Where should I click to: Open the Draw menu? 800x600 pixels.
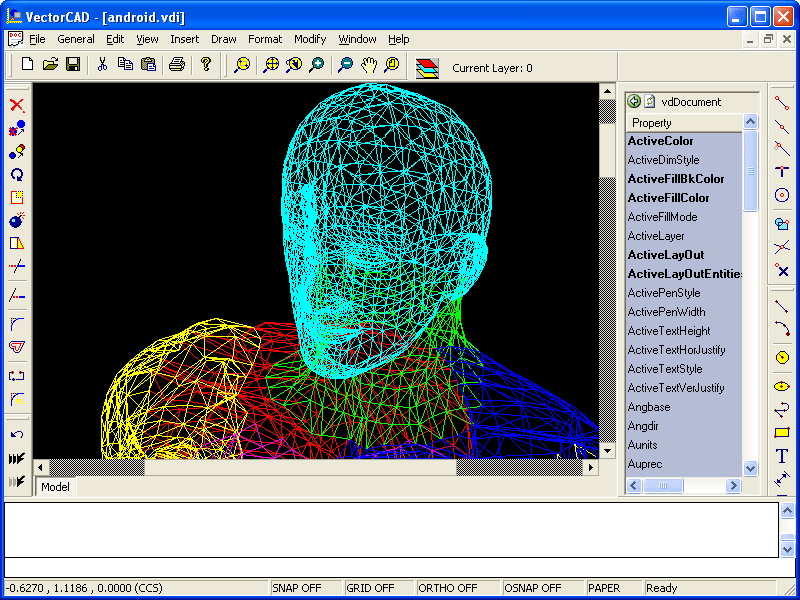click(x=223, y=39)
